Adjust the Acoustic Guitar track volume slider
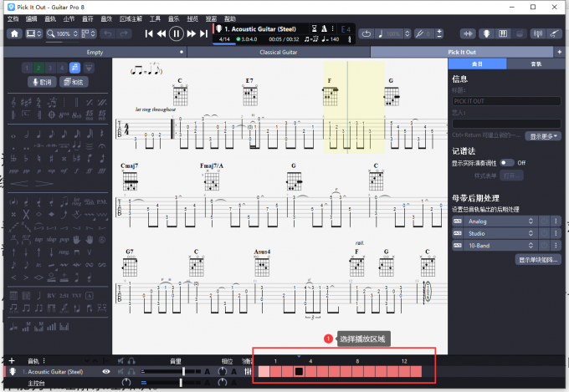 (x=183, y=371)
